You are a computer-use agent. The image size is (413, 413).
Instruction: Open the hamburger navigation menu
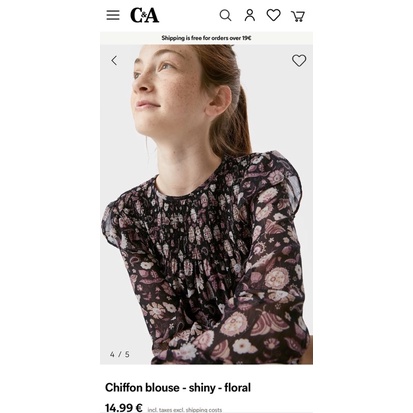pos(113,15)
